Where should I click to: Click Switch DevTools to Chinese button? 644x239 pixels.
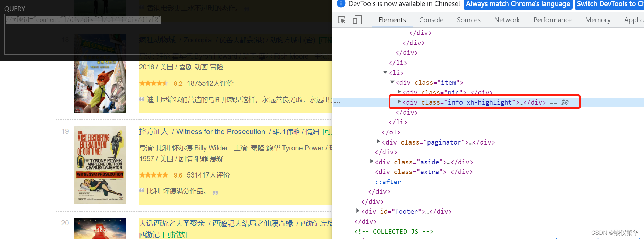coord(609,4)
